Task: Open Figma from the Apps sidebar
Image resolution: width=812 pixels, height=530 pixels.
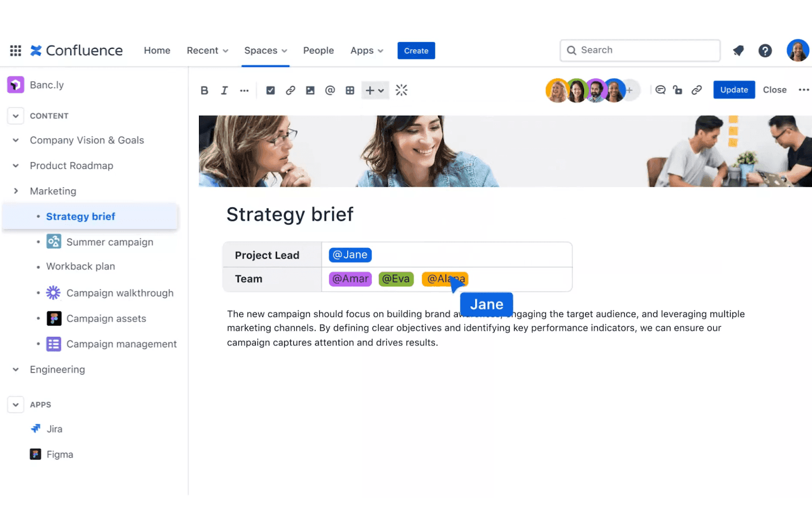Action: (x=59, y=454)
